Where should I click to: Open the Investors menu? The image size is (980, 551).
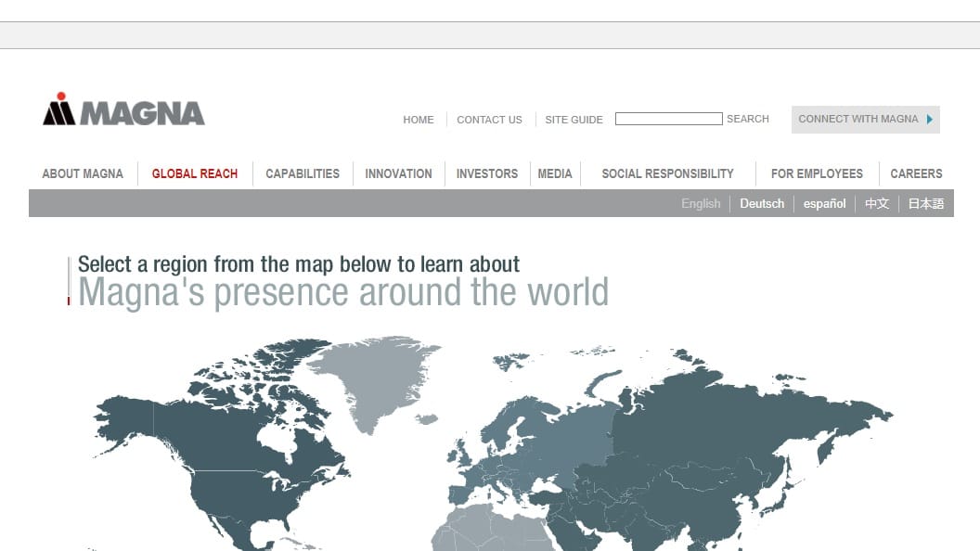point(487,173)
